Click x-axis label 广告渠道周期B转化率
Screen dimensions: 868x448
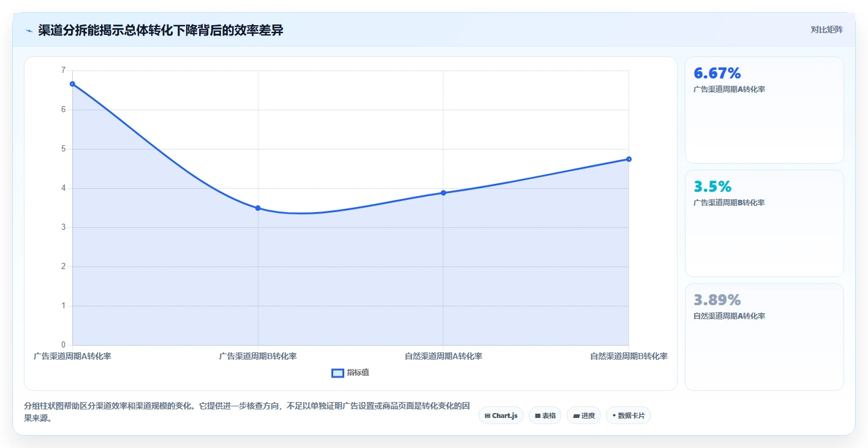click(258, 356)
